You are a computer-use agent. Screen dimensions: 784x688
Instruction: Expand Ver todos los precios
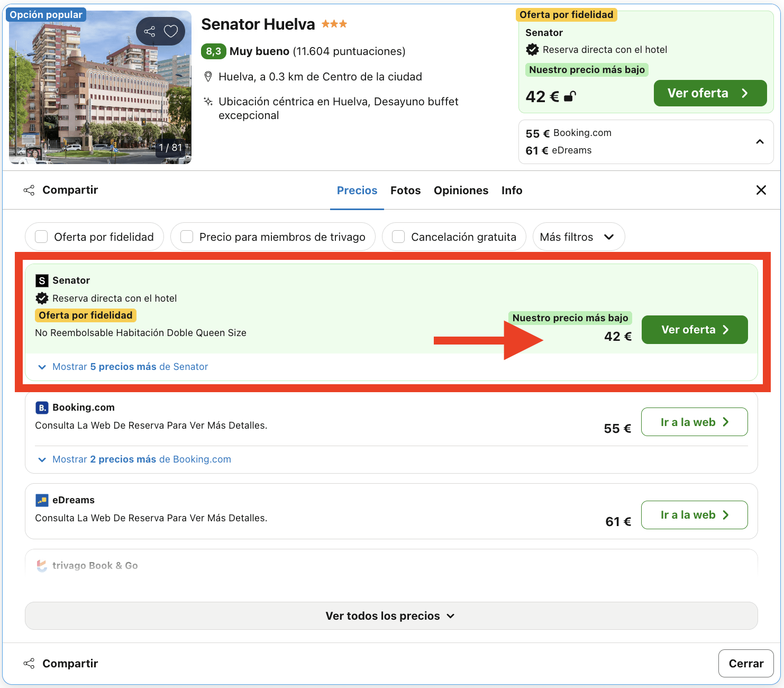[391, 615]
